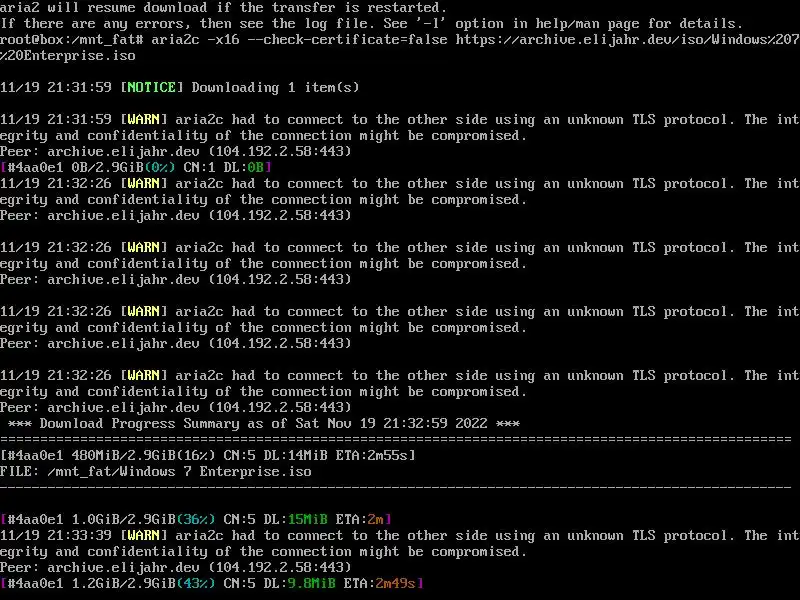Screen dimensions: 800x600
Task: Click the 'If there are any errors' line
Action: (x=371, y=23)
